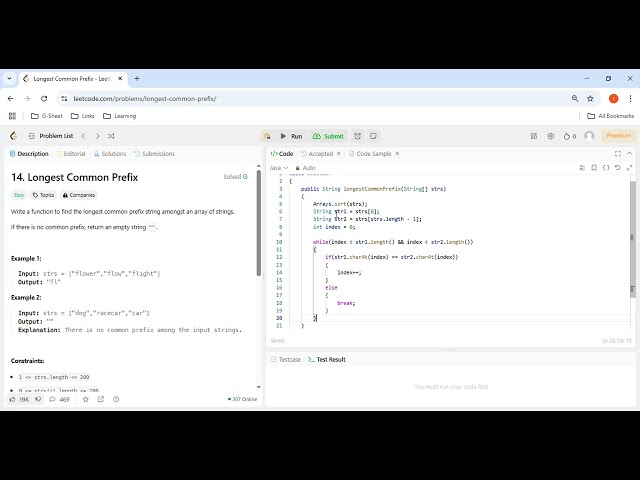Open the notes icon in toolbar
The image size is (640, 480).
(x=373, y=136)
